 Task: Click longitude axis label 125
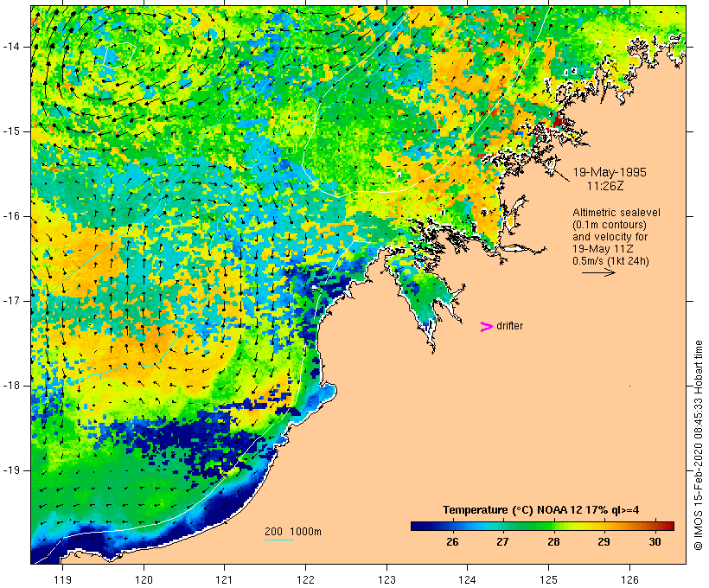[x=548, y=579]
